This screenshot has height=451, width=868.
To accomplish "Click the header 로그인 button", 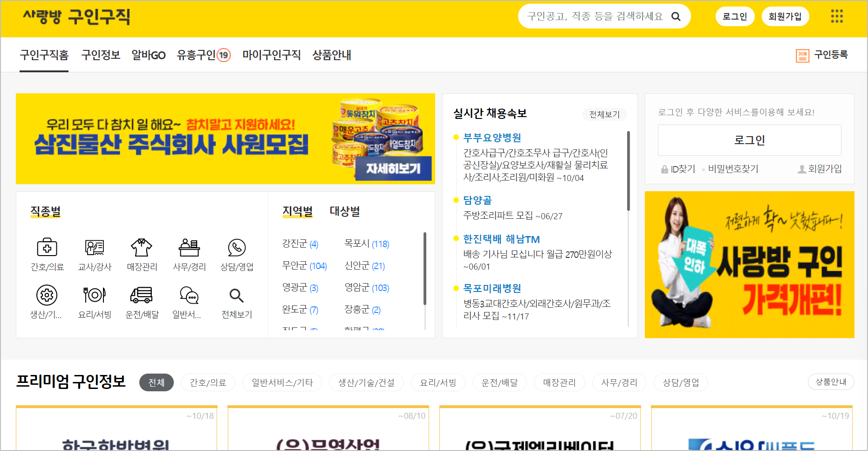I will point(735,17).
